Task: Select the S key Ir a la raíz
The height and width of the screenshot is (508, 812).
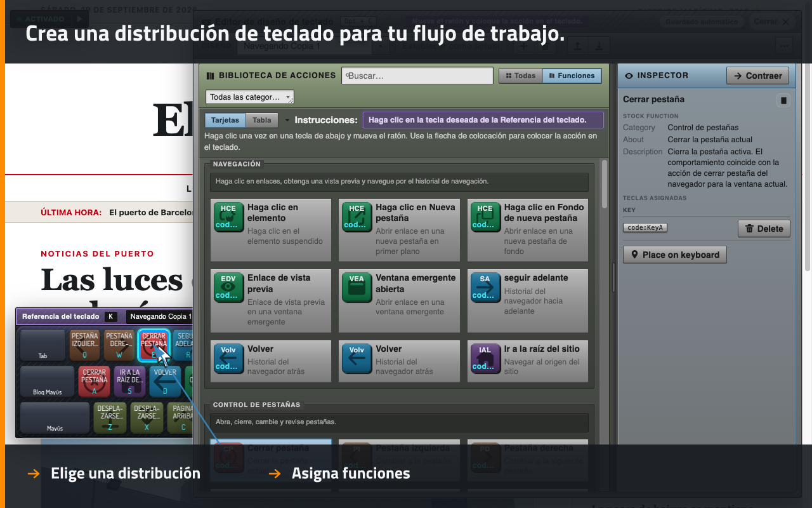Action: (x=129, y=382)
